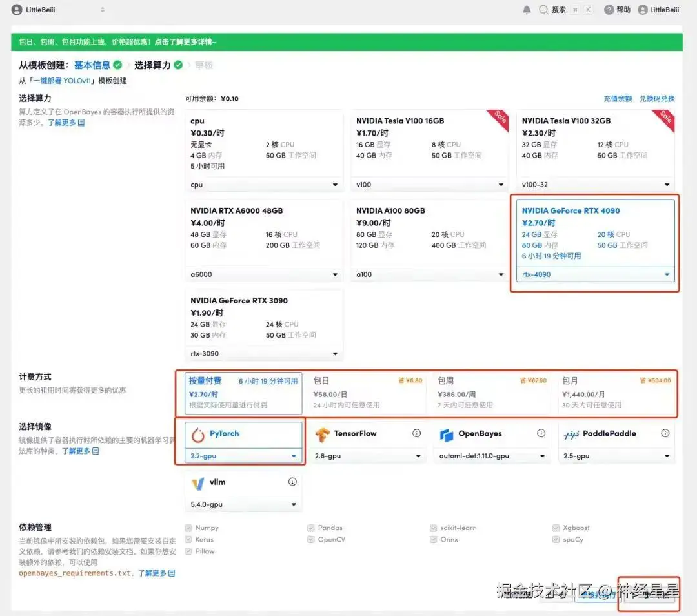Toggle the Numpy checkbox
The height and width of the screenshot is (616, 697).
click(x=188, y=528)
